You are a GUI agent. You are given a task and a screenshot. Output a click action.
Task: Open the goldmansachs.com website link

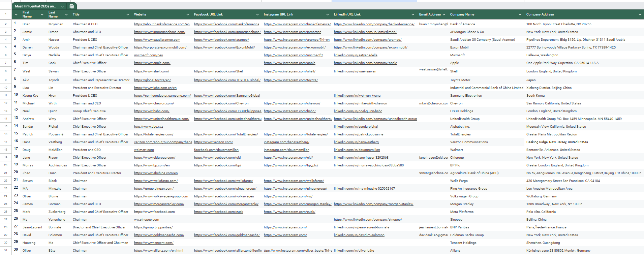[x=159, y=235]
